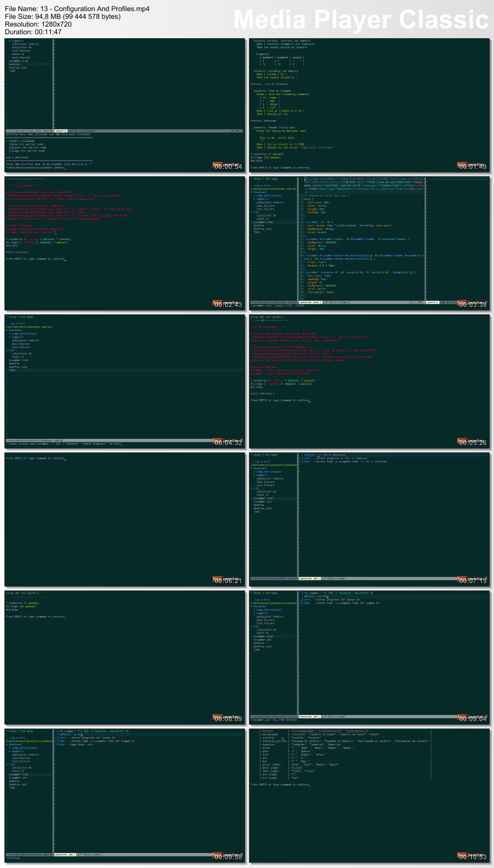Click '7 scenarios (7 passed)' in 00:08:09 frame
The width and height of the screenshot is (494, 868).
tap(22, 603)
